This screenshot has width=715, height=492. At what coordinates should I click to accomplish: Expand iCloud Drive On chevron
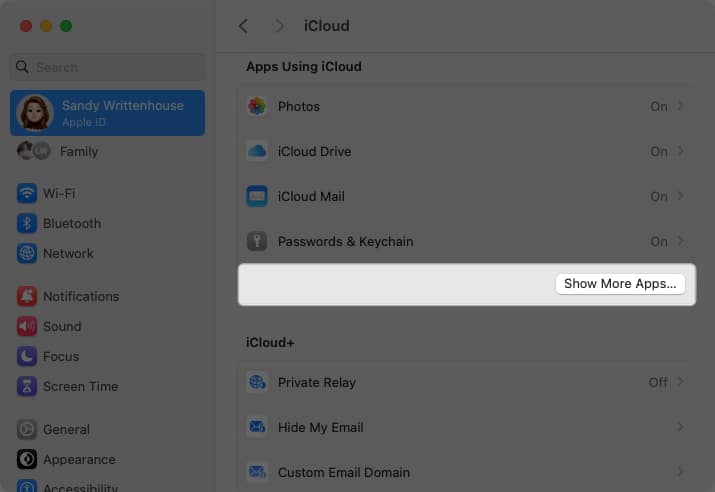click(x=680, y=151)
